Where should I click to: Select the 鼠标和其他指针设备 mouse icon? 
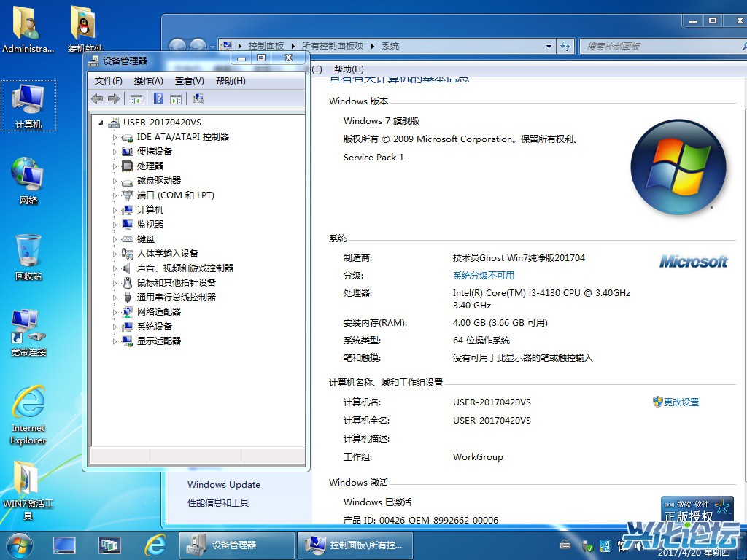(x=127, y=283)
